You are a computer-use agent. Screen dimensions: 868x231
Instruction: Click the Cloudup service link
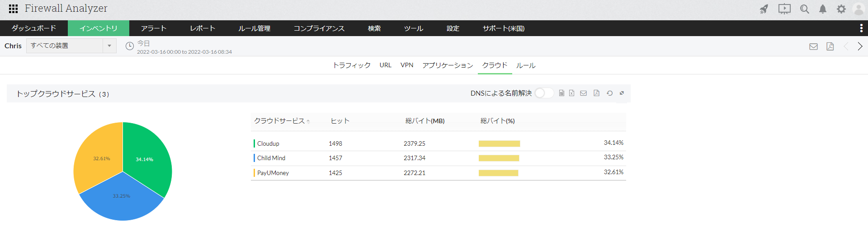(x=268, y=143)
